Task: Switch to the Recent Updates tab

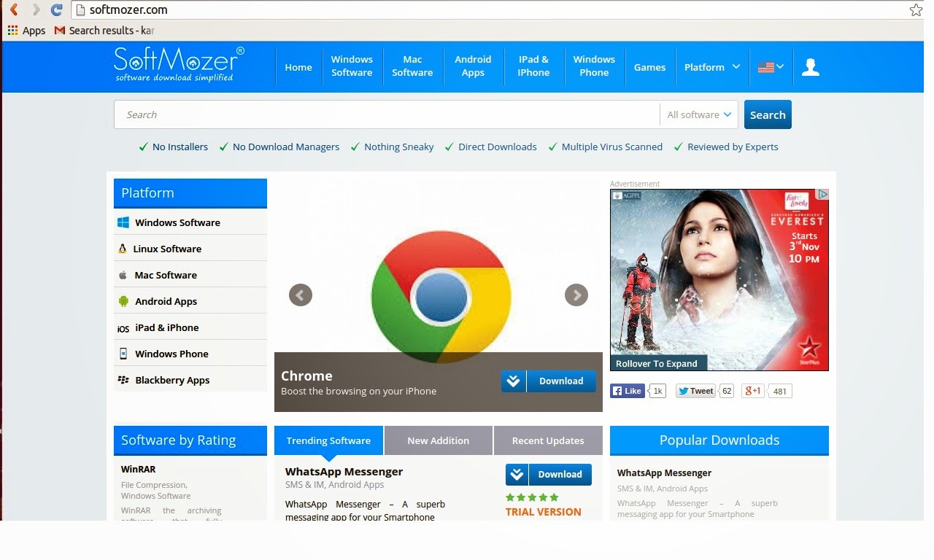Action: [548, 440]
